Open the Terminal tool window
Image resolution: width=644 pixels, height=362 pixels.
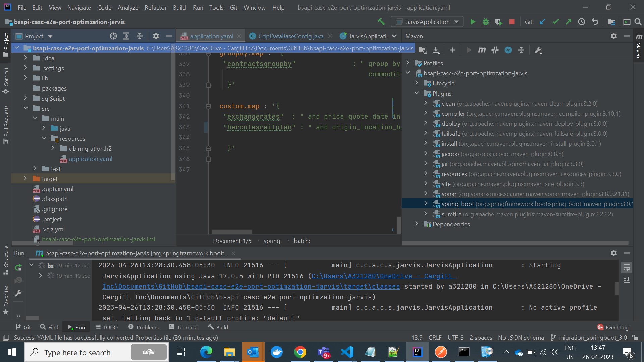(183, 327)
